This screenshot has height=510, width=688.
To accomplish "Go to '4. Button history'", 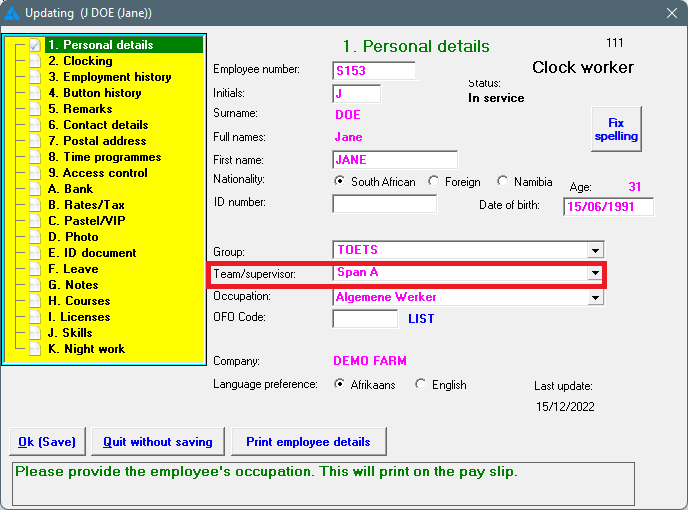I will [95, 93].
